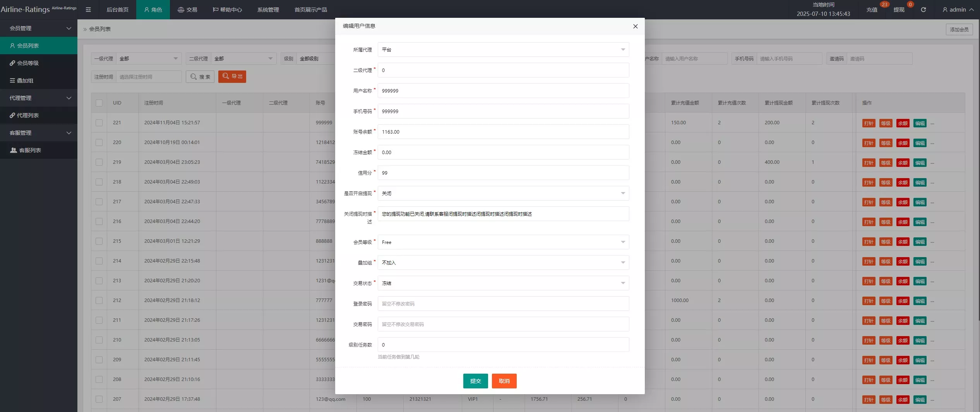The width and height of the screenshot is (980, 412).
Task: Open the transaction status dropdown
Action: pos(503,283)
